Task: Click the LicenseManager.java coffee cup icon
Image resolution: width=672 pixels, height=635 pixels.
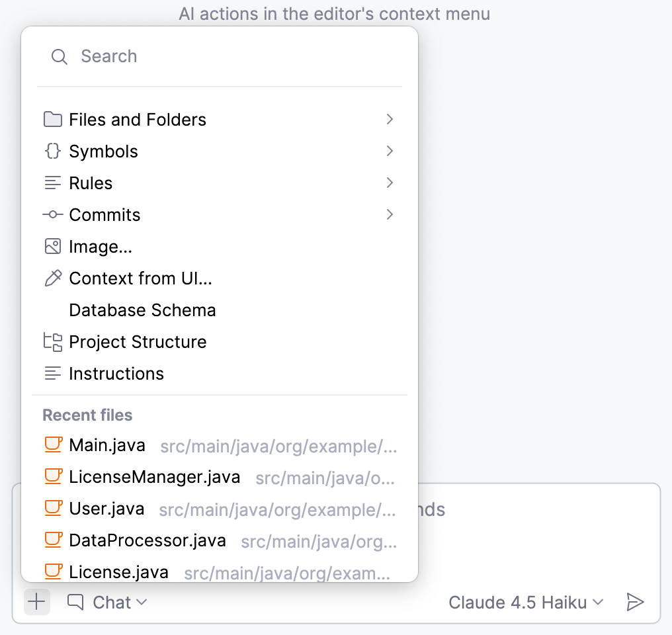Action: pos(53,477)
